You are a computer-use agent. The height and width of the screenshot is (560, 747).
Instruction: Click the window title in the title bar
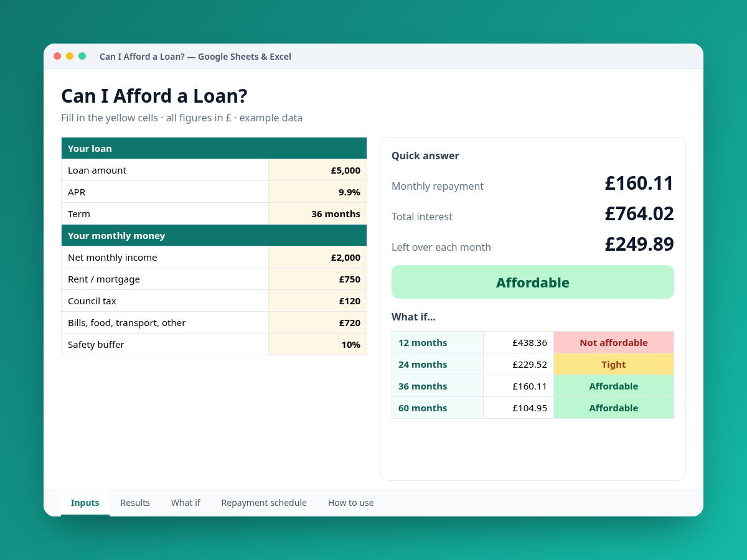195,57
